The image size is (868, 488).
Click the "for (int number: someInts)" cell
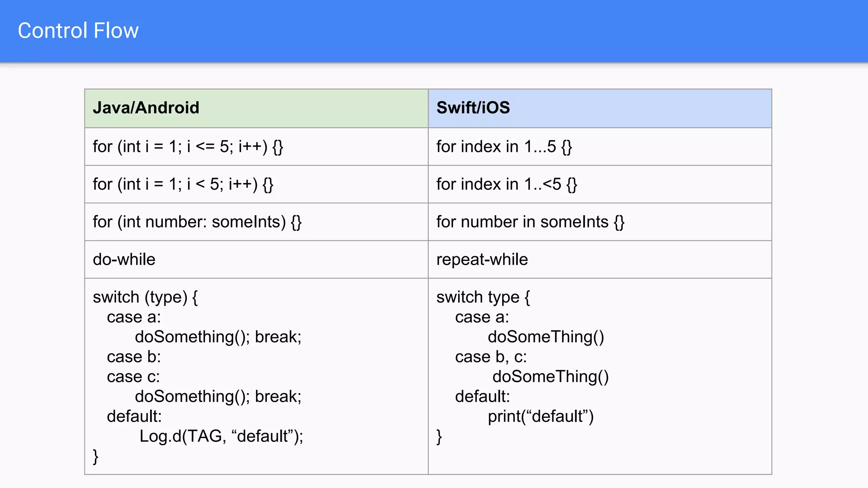197,222
